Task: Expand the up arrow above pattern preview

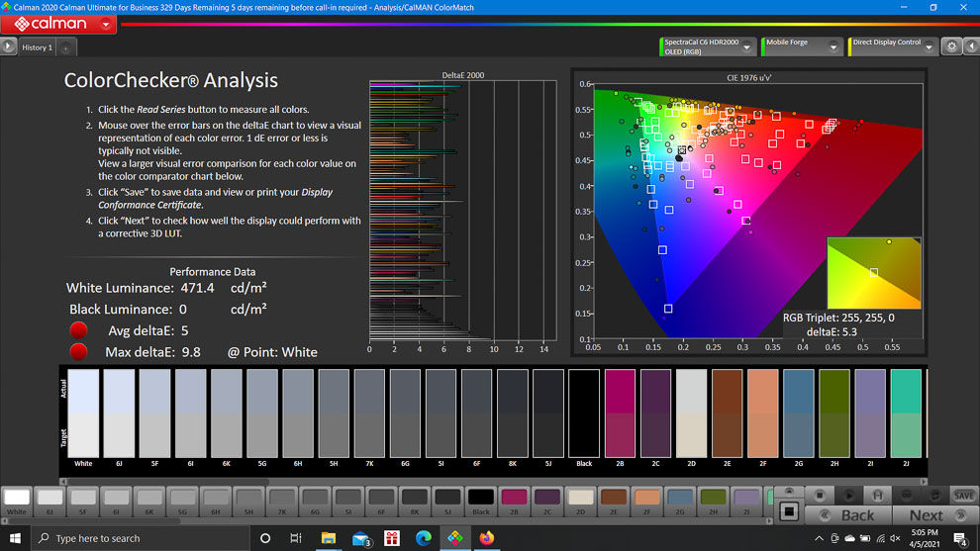Action: click(x=789, y=492)
